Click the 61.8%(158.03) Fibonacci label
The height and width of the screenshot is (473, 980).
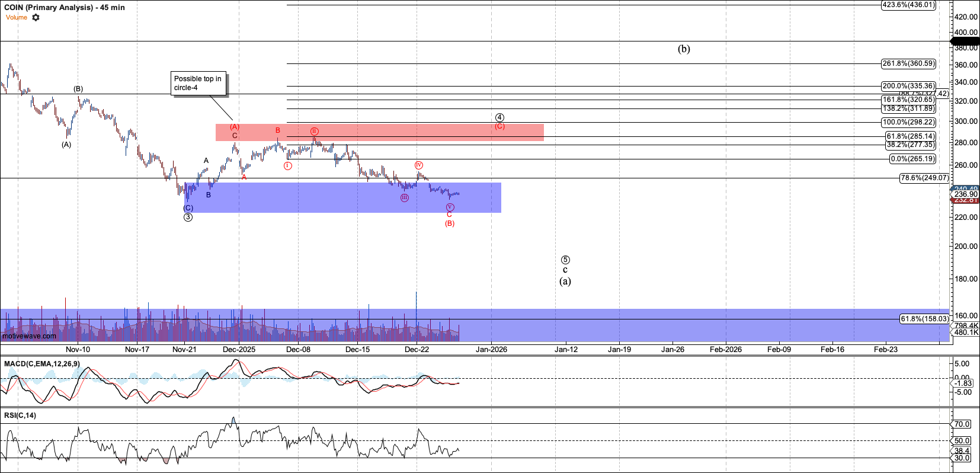click(924, 319)
